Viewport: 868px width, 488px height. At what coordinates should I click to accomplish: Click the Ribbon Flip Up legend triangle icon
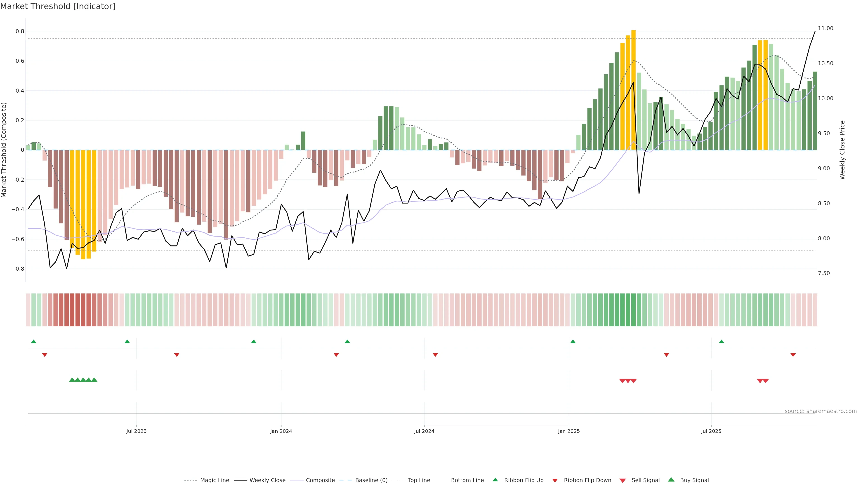(495, 480)
